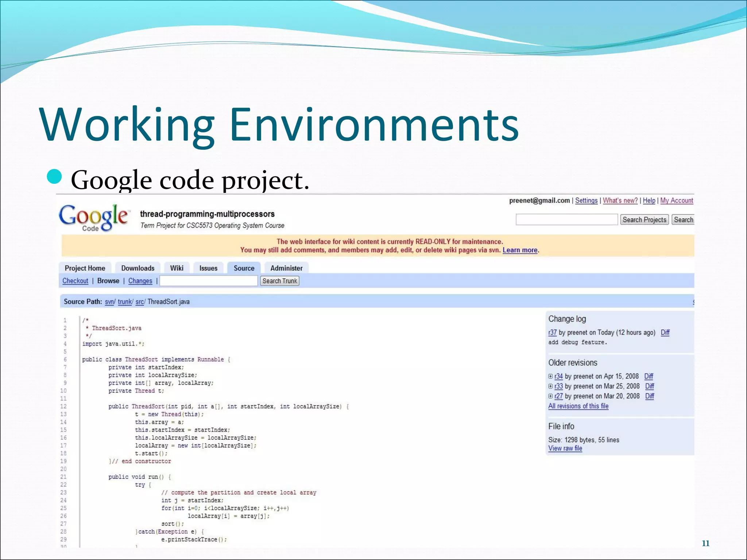The image size is (747, 560).
Task: Expand revision r33 details
Action: tap(550, 386)
